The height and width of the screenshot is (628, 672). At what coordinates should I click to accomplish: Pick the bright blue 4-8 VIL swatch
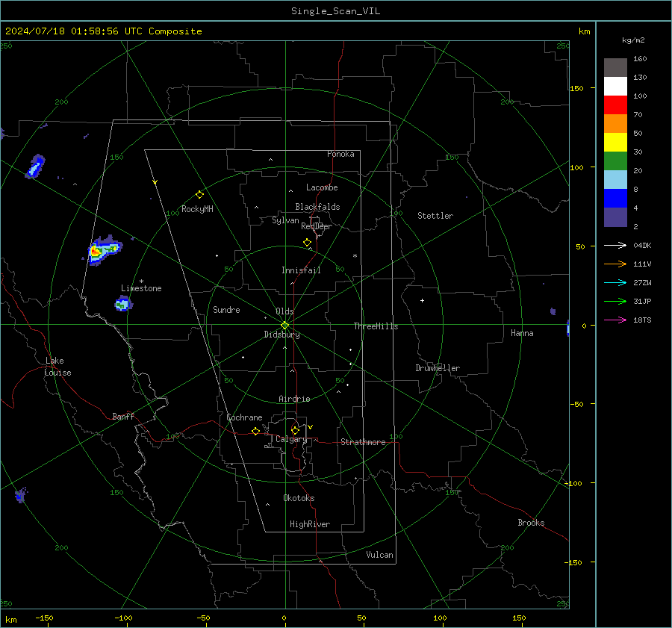point(615,199)
